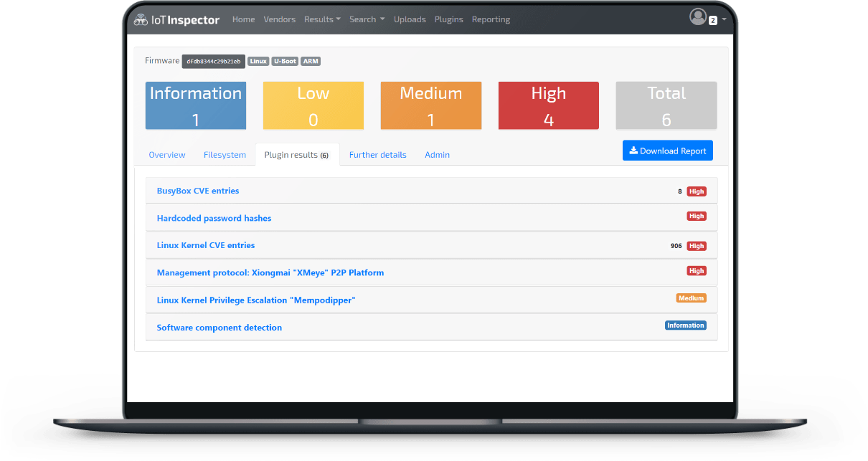The width and height of the screenshot is (868, 461).
Task: Click the Firmware label
Action: tap(162, 61)
